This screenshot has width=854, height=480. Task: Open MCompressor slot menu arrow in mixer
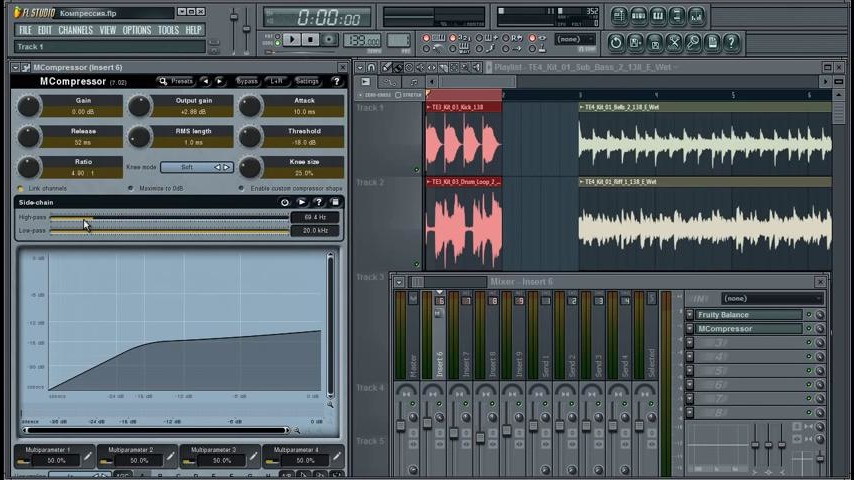coord(690,329)
